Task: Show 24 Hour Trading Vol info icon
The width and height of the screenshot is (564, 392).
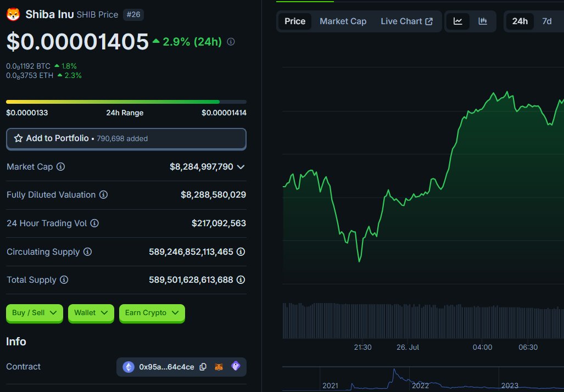Action: [x=94, y=223]
